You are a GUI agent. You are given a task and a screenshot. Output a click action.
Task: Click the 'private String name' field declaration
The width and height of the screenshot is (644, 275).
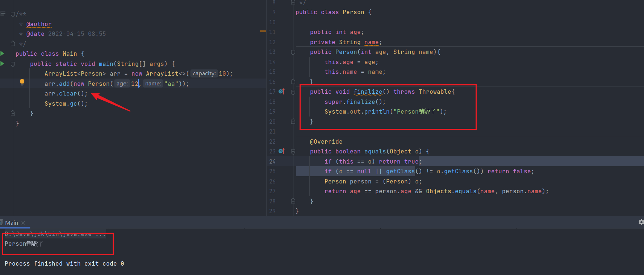tap(346, 42)
